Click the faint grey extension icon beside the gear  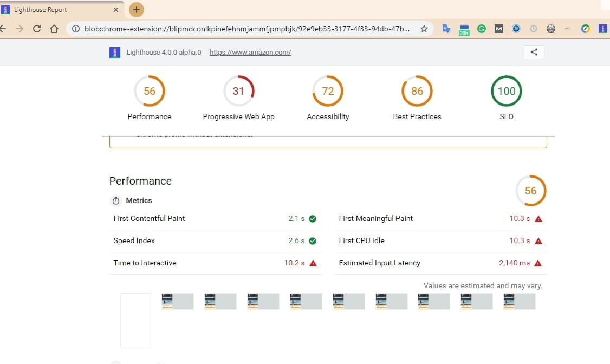568,29
